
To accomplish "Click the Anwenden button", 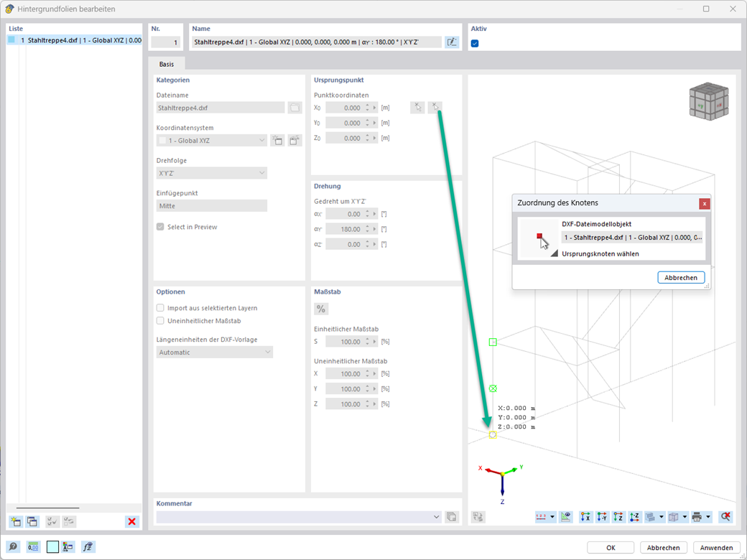I will coord(717,548).
